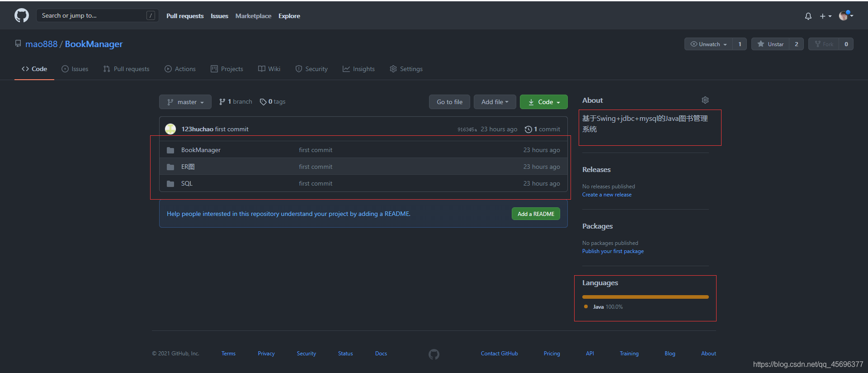Open the notifications bell

pos(808,16)
